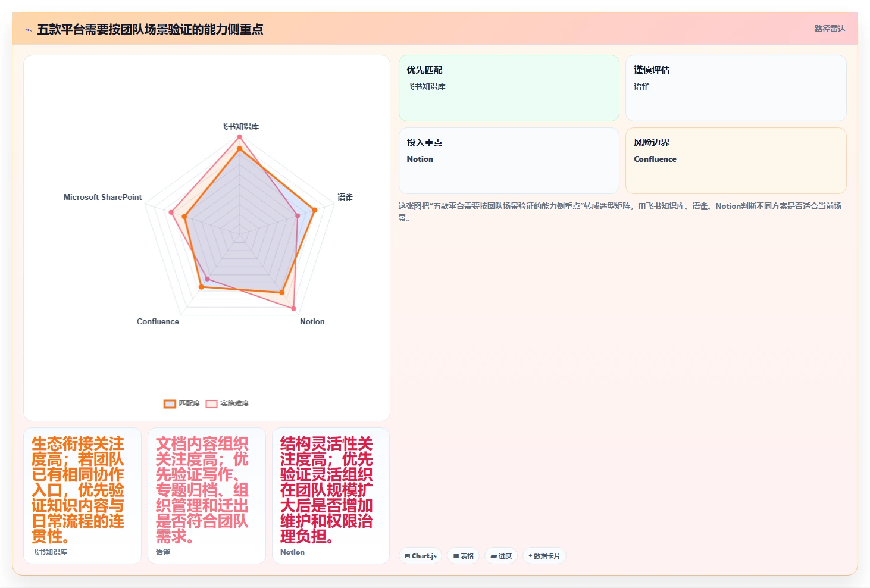Click Confluence under the 风险边界 heading

coord(655,159)
